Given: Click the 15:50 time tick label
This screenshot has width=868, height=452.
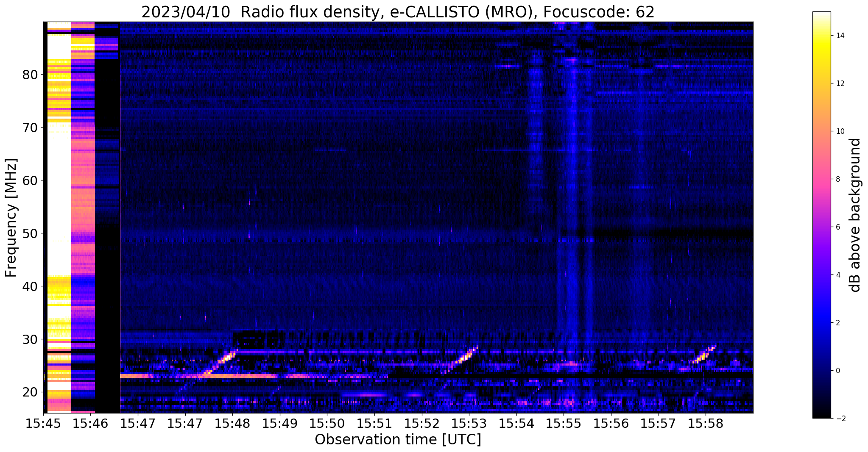Looking at the screenshot, I should [327, 423].
